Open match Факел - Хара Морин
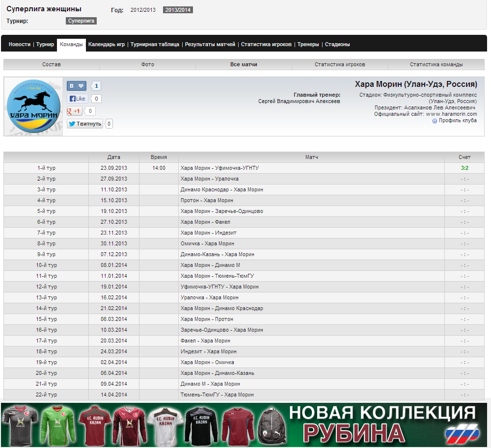 (x=205, y=341)
